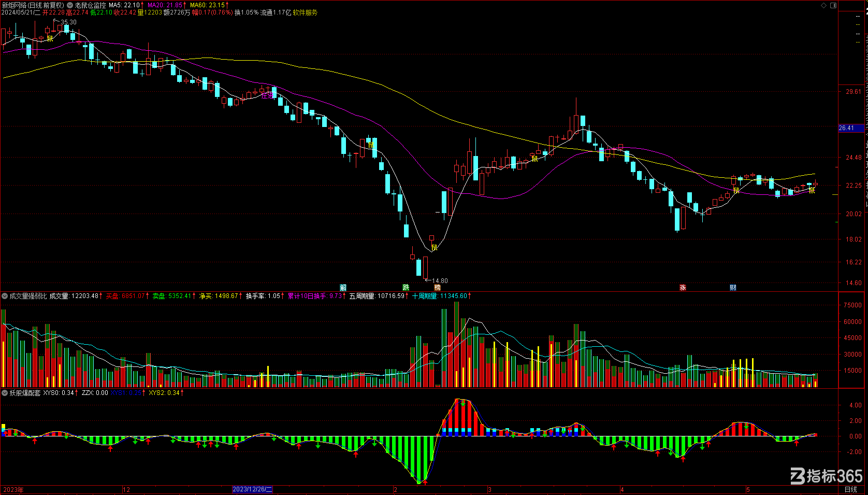
Task: Click the 额2726万 turnover text
Action: point(177,12)
